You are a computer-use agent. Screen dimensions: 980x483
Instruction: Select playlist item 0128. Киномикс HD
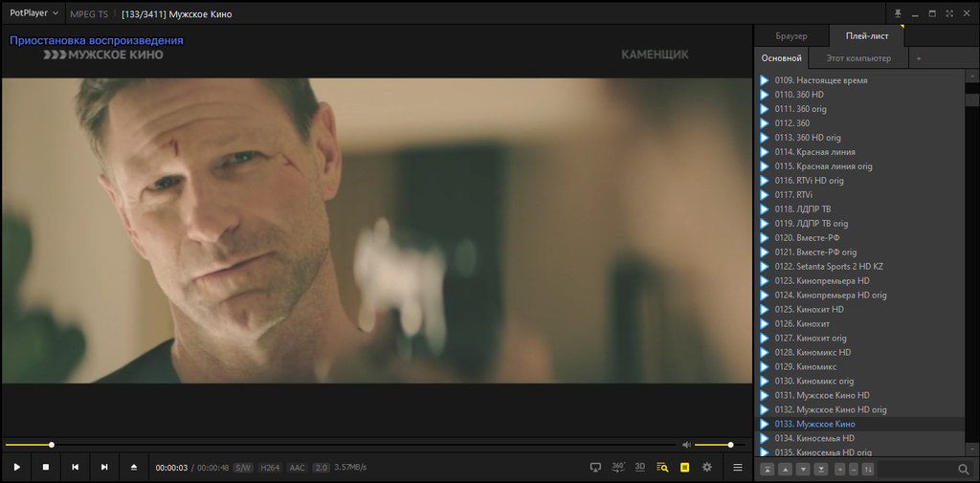[860, 352]
